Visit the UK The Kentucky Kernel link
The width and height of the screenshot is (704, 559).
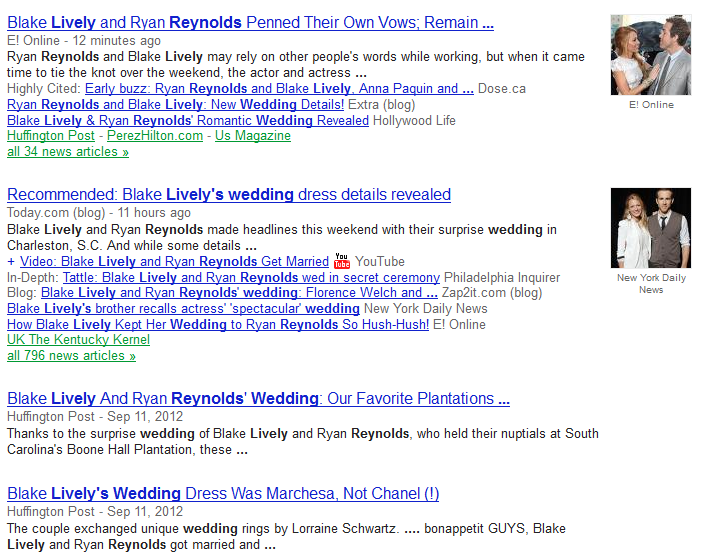[79, 339]
